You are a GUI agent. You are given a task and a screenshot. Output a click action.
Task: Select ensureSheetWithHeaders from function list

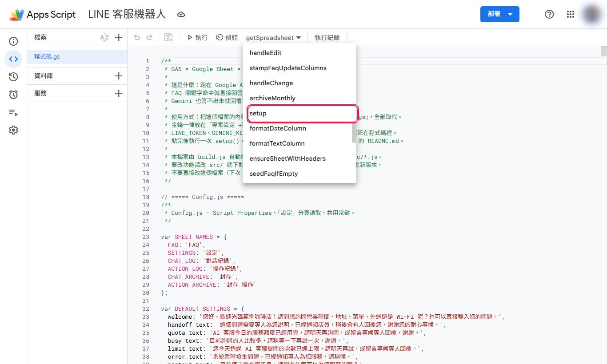[300, 158]
